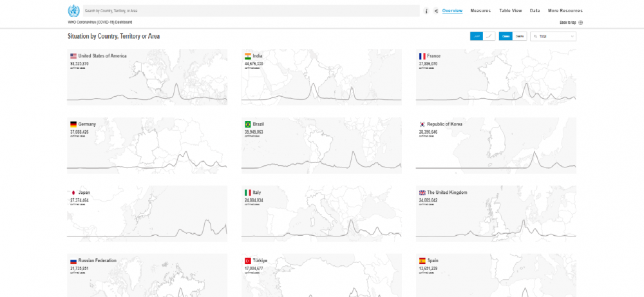The height and width of the screenshot is (297, 644).
Task: Expand the More Resources menu
Action: pos(565,11)
